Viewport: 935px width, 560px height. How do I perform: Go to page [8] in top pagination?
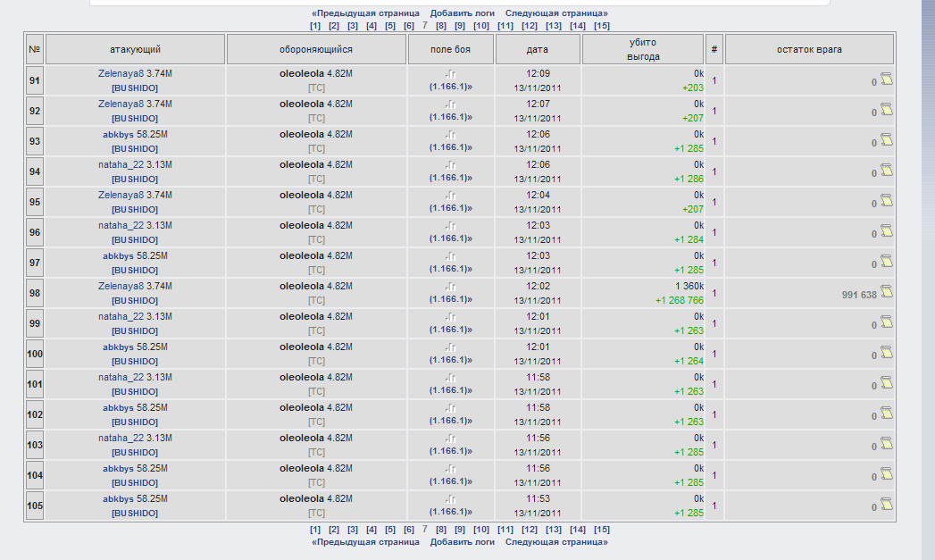(x=441, y=26)
